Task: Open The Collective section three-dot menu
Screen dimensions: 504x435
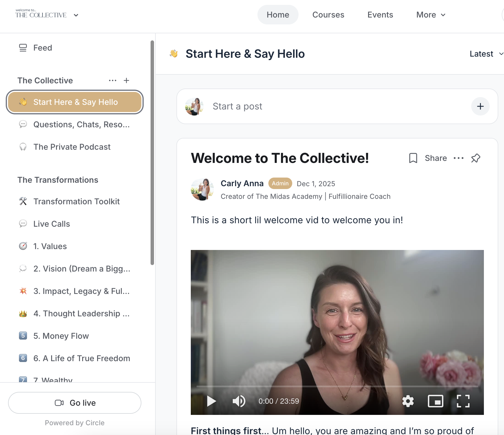Action: [113, 80]
